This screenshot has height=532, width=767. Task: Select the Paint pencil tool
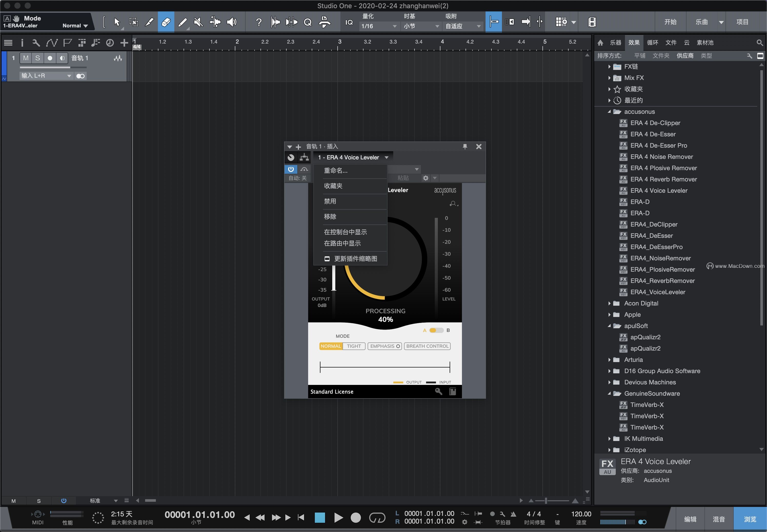click(x=182, y=22)
